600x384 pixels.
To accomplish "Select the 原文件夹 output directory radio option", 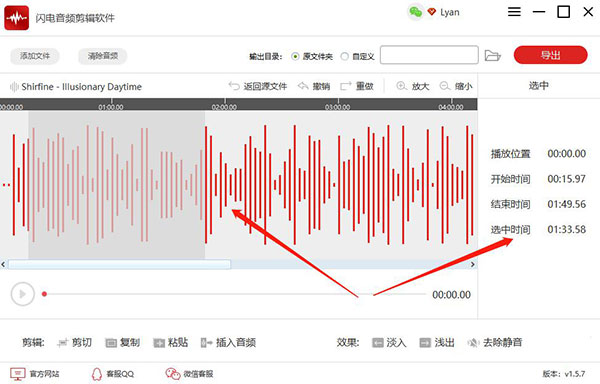I will 295,57.
